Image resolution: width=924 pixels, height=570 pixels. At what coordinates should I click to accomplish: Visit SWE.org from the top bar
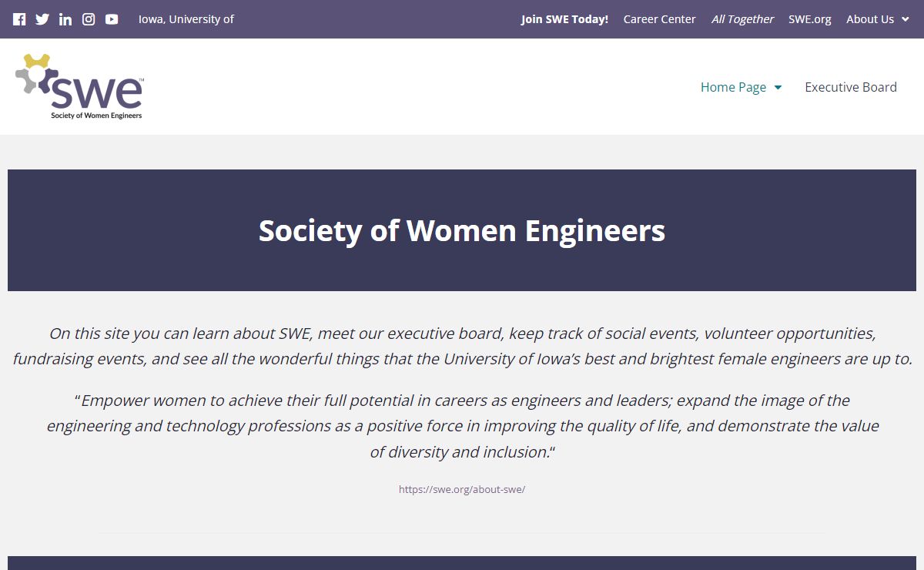click(810, 19)
